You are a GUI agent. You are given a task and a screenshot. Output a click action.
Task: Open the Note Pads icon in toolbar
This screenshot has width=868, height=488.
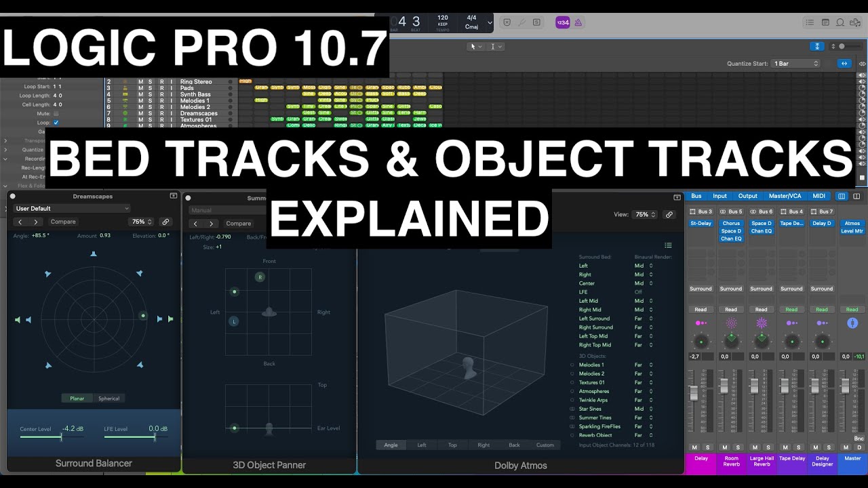click(825, 22)
